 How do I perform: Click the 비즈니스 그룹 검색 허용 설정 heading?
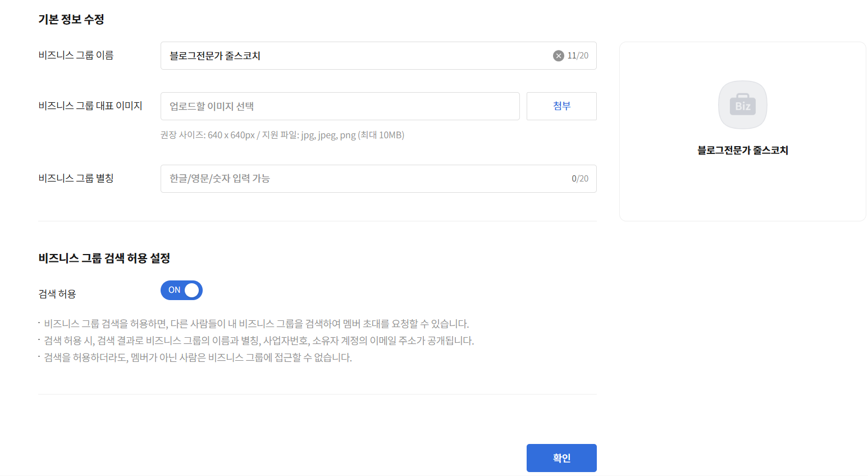coord(104,258)
